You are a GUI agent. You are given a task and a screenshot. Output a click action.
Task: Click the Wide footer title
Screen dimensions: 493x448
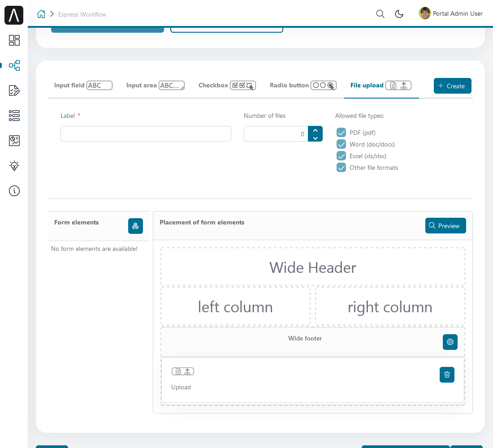pos(305,339)
